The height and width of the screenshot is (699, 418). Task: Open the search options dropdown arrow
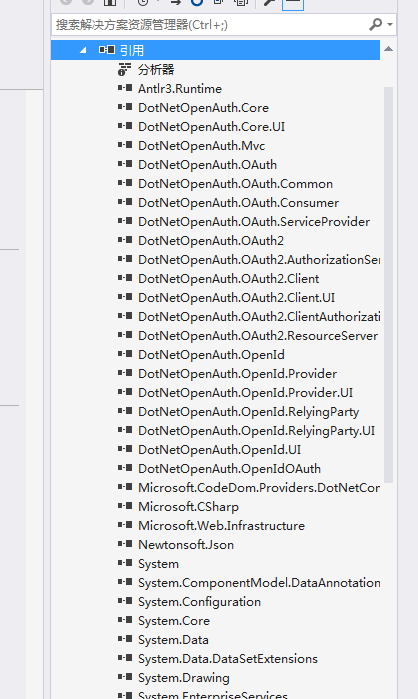tap(390, 25)
